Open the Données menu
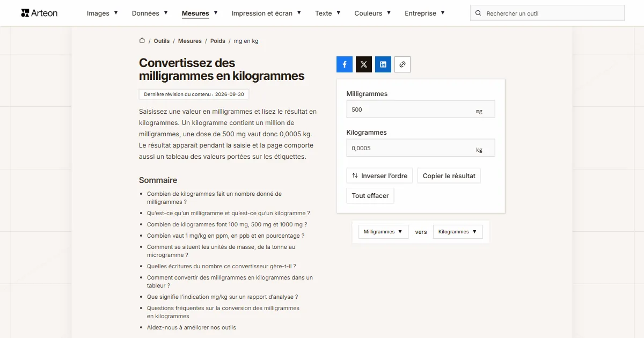 [x=150, y=13]
